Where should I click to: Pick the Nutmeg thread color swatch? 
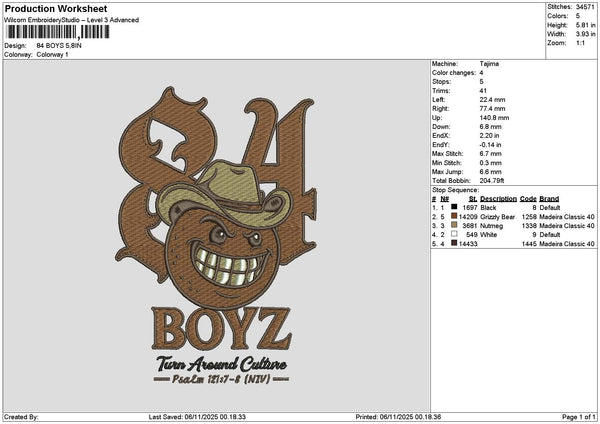point(454,225)
